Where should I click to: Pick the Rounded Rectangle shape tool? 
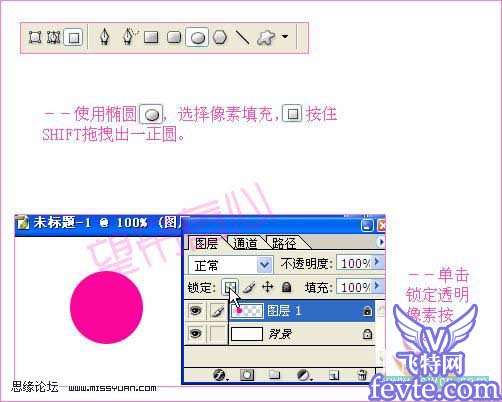(x=174, y=37)
